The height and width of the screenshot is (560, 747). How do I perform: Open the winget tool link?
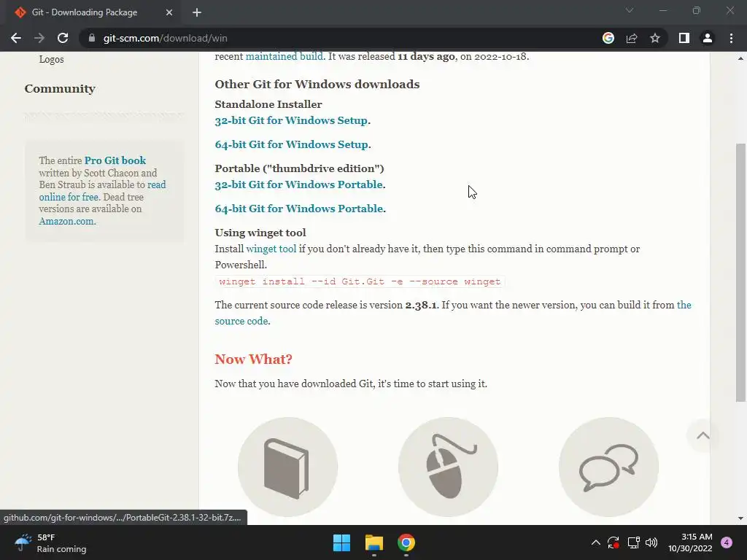[x=271, y=249]
